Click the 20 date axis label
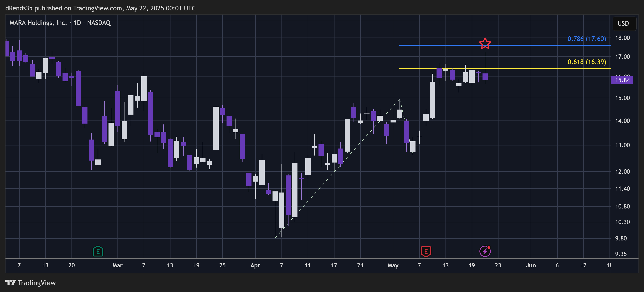 click(71, 265)
